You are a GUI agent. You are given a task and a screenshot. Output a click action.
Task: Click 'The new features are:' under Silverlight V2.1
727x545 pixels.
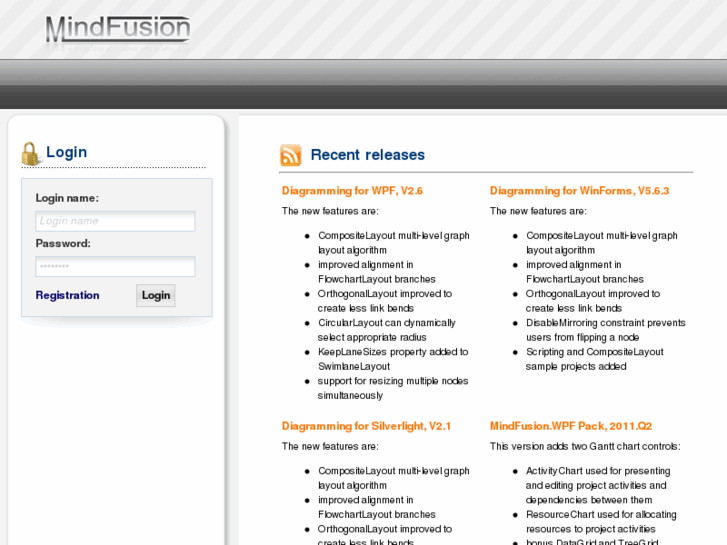click(x=330, y=447)
